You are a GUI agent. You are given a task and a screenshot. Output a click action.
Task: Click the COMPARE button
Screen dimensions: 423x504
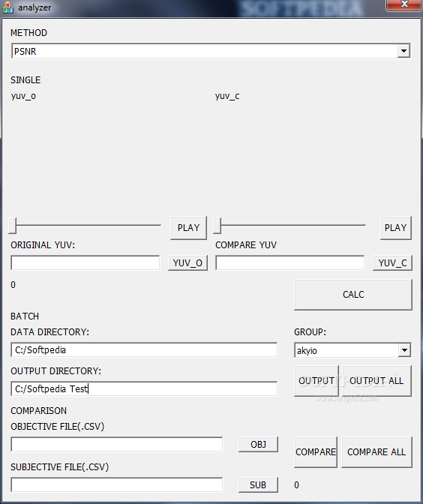coord(316,452)
